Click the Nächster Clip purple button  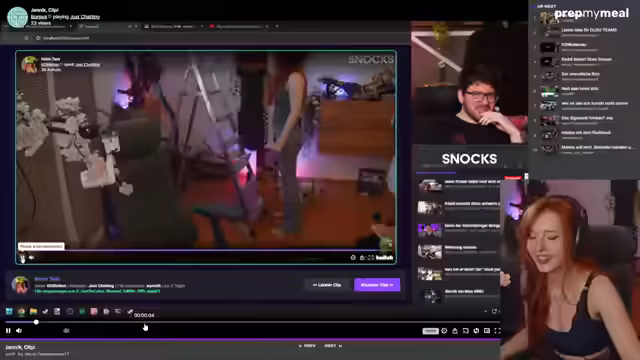tap(377, 285)
